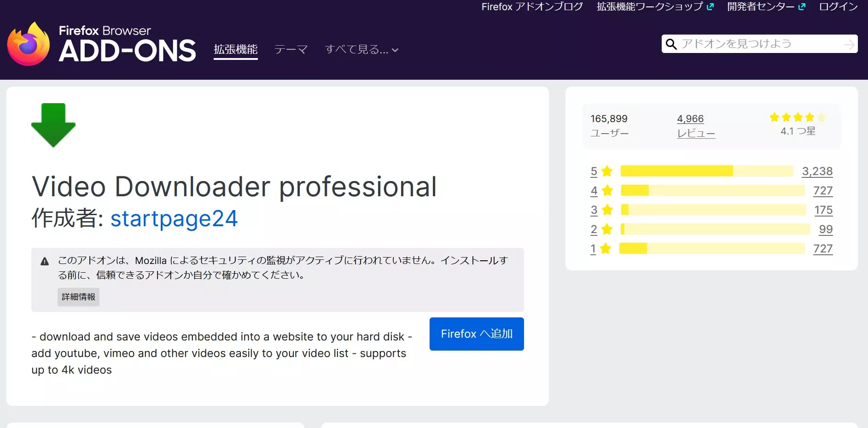Image resolution: width=868 pixels, height=428 pixels.
Task: Click the 4.1 star rating stars
Action: pos(798,117)
